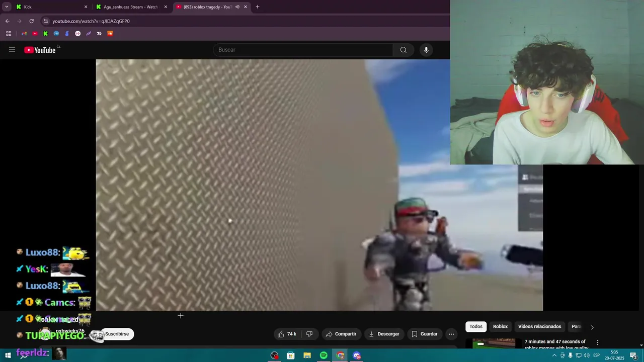This screenshot has width=644, height=362.
Task: Dislike the video with thumbs down
Action: click(309, 334)
